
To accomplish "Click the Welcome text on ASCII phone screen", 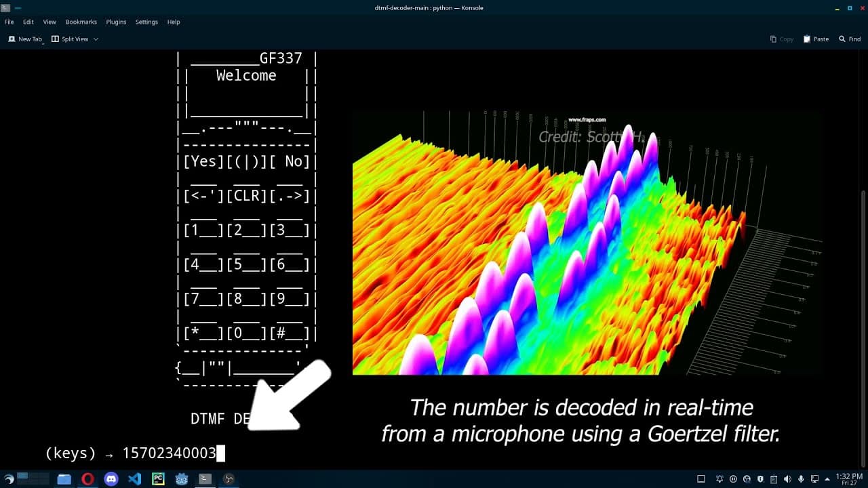I will 246,75.
